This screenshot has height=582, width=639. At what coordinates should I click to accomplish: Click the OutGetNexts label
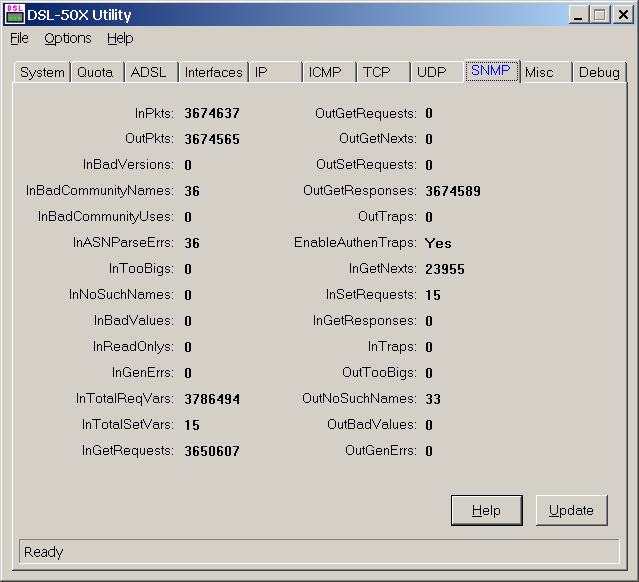pyautogui.click(x=378, y=139)
